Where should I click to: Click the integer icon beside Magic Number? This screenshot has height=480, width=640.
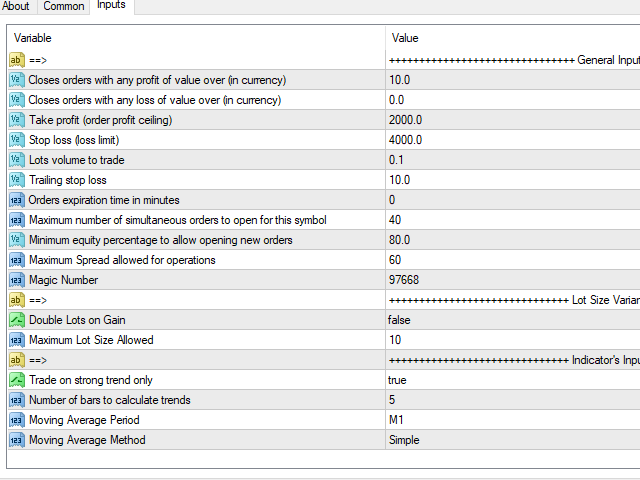click(17, 280)
